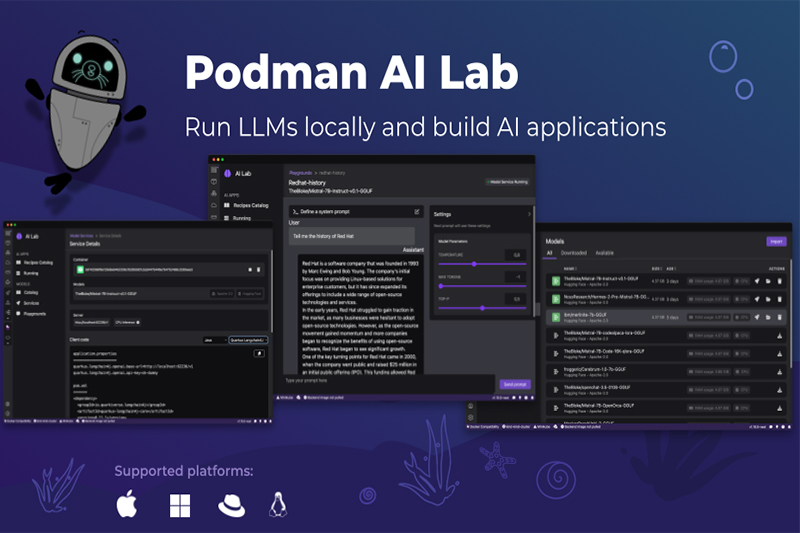Click the CPU Inference badge
This screenshot has height=533, width=800.
click(127, 322)
